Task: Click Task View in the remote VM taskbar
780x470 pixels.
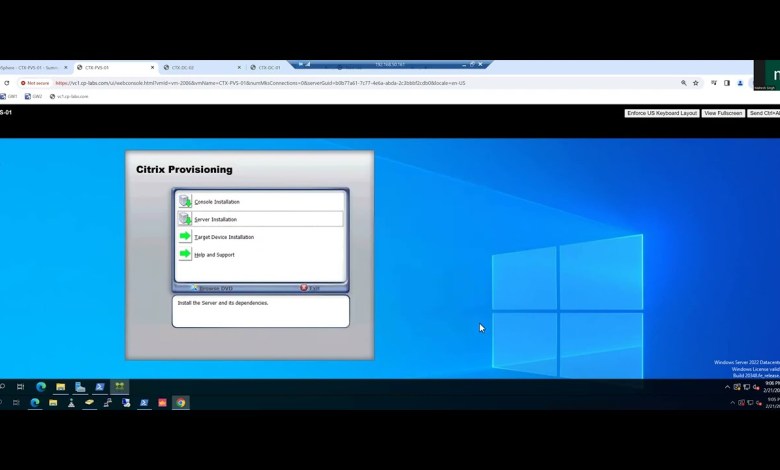Action: click(20, 386)
